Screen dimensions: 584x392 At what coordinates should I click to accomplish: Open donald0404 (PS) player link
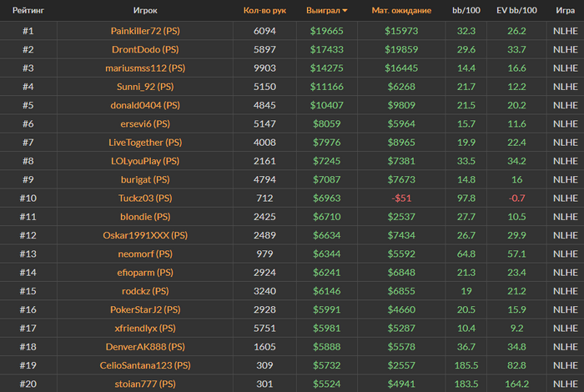tap(145, 105)
